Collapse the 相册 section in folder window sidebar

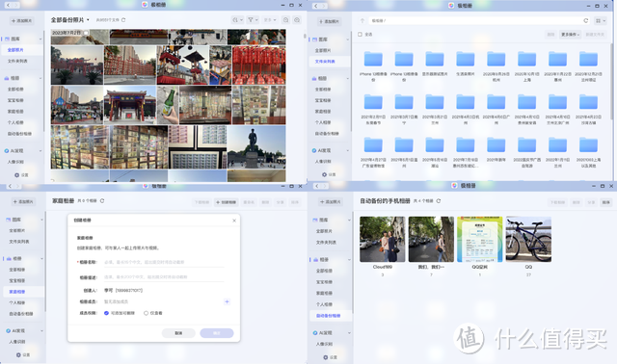point(347,79)
